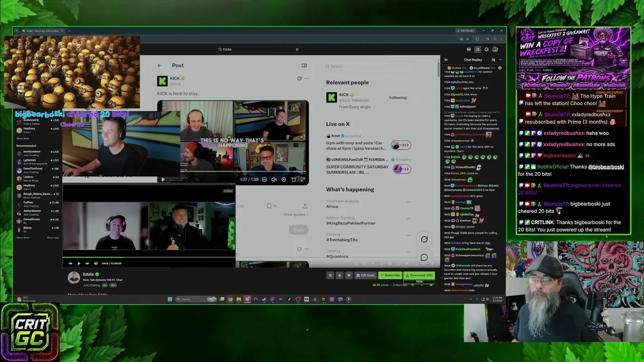Open the floating Messages button
644x362 pixels.
[x=424, y=257]
